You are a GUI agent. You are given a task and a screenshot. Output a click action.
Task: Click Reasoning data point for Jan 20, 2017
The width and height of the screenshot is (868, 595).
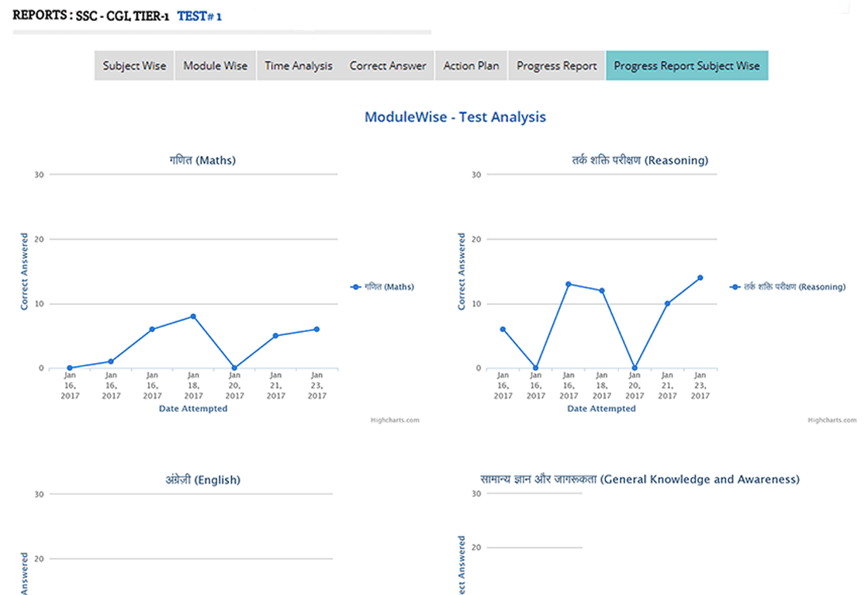(x=635, y=368)
